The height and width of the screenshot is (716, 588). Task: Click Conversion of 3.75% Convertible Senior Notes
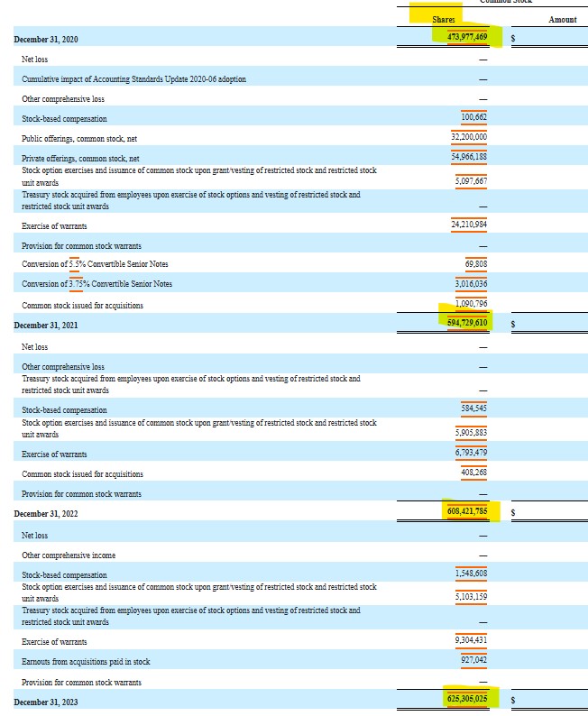pos(96,283)
